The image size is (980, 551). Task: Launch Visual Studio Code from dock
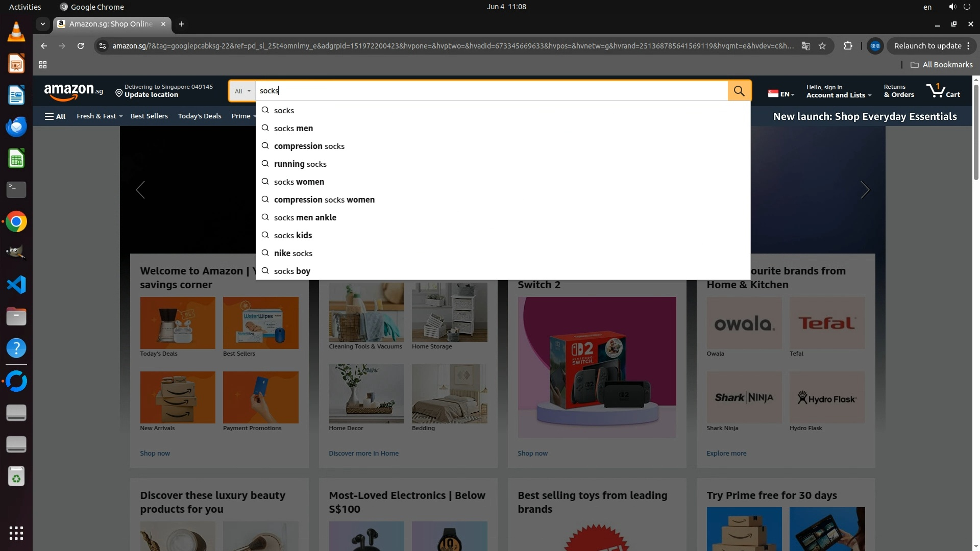click(x=16, y=285)
